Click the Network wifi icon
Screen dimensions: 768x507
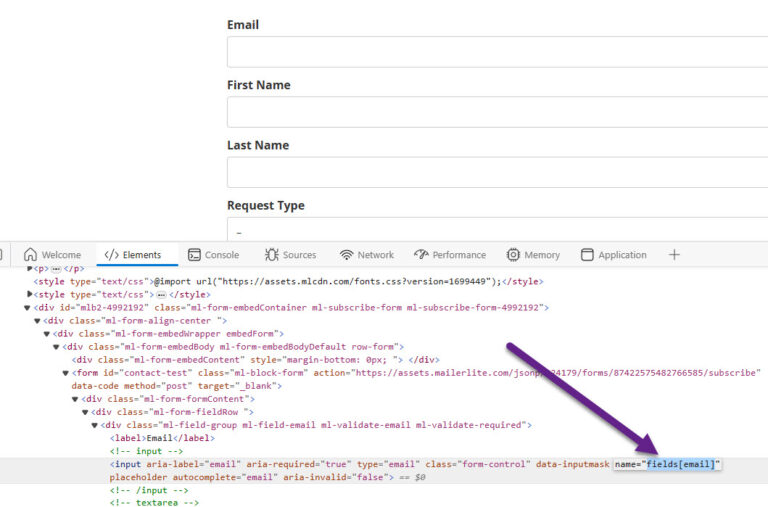click(347, 255)
